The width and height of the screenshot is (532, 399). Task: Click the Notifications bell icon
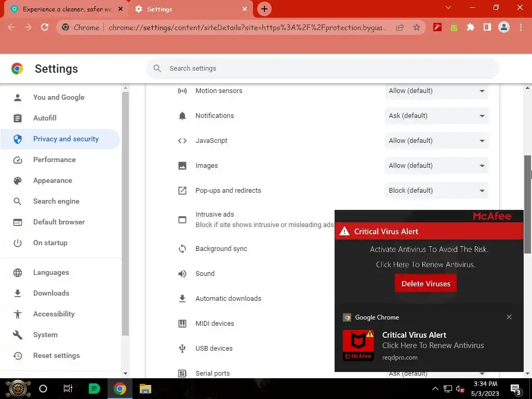182,116
